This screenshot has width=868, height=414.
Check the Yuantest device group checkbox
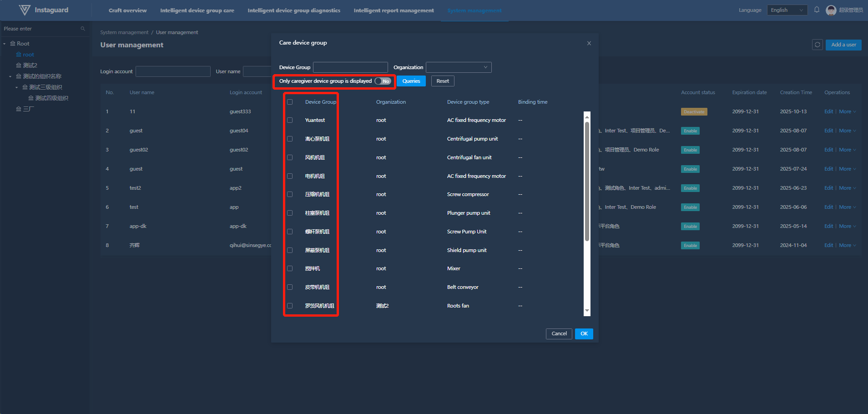(x=290, y=120)
